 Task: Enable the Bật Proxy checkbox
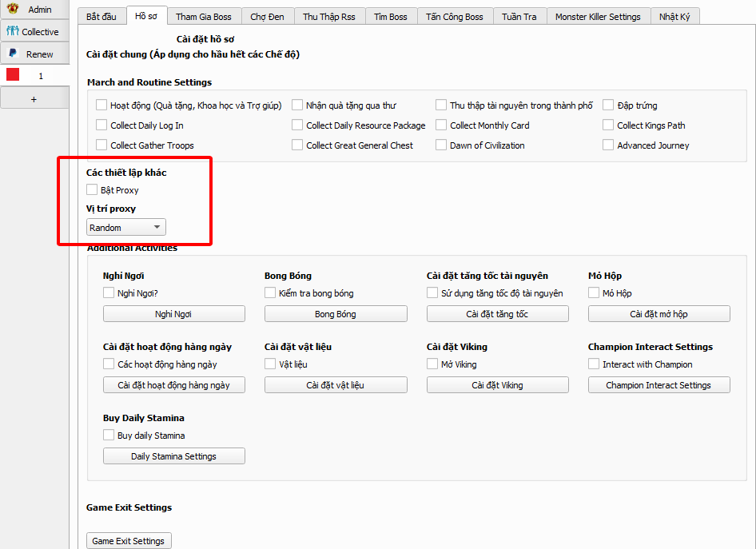pos(93,190)
